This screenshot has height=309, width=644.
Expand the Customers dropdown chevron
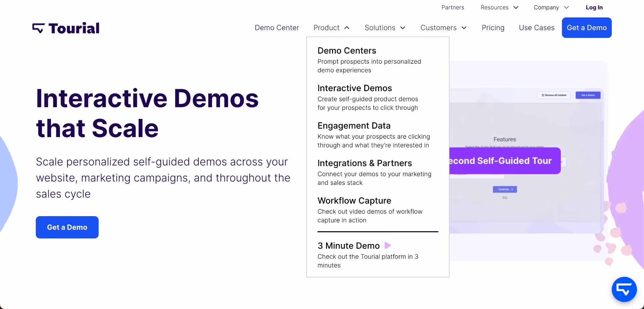coord(464,28)
